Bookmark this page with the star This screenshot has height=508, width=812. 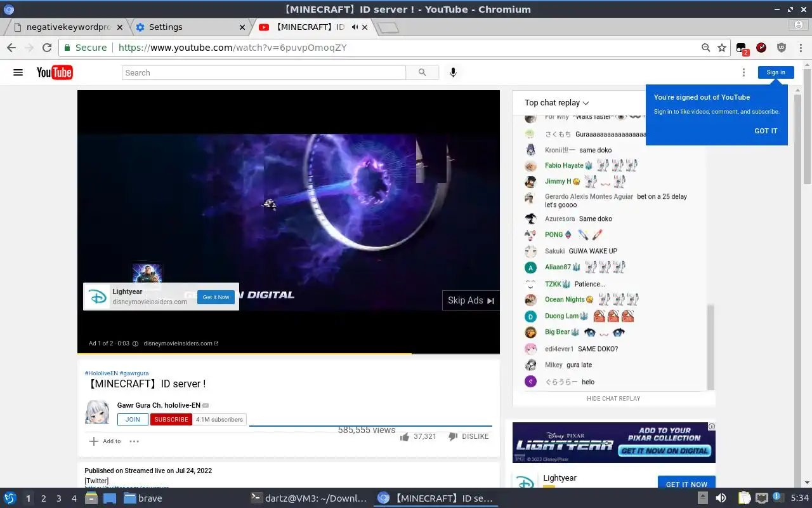click(x=722, y=48)
